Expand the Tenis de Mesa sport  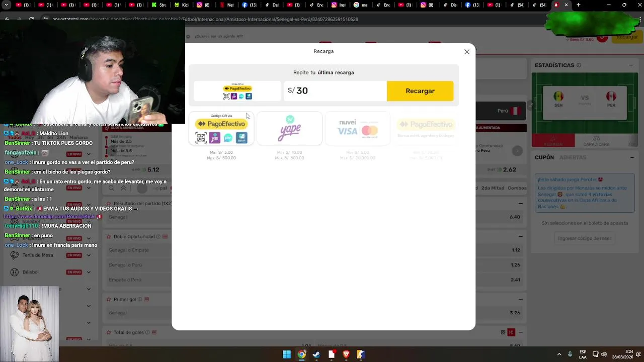point(89,255)
